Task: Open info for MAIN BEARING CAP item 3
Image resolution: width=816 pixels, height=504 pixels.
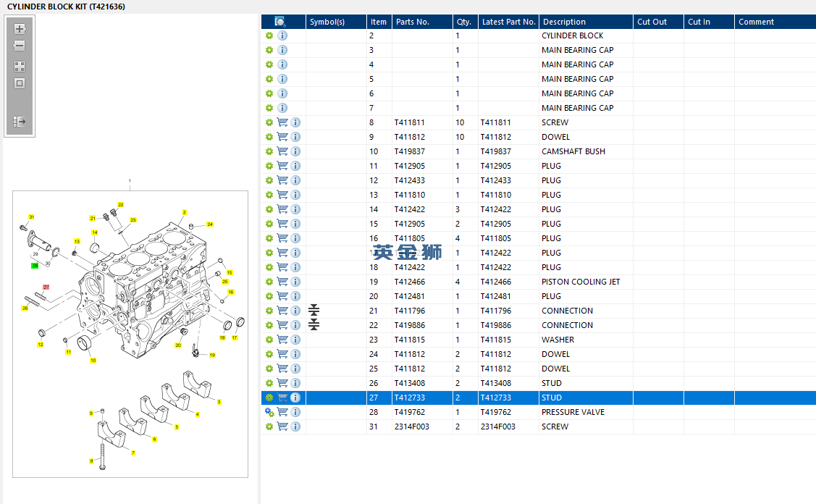Action: pyautogui.click(x=282, y=50)
